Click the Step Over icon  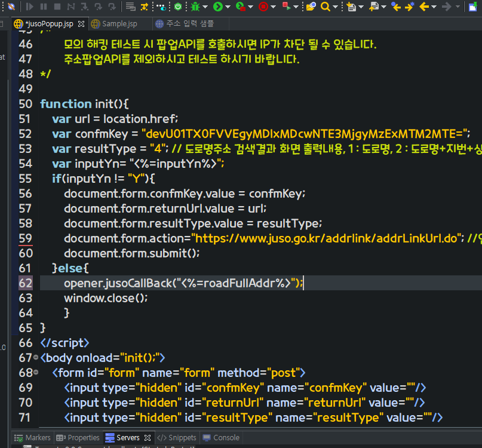point(99,7)
